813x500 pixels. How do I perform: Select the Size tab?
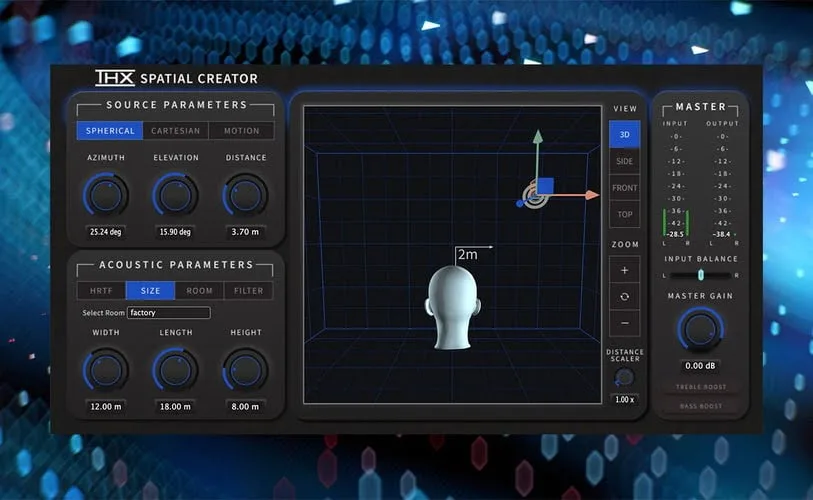coord(150,290)
